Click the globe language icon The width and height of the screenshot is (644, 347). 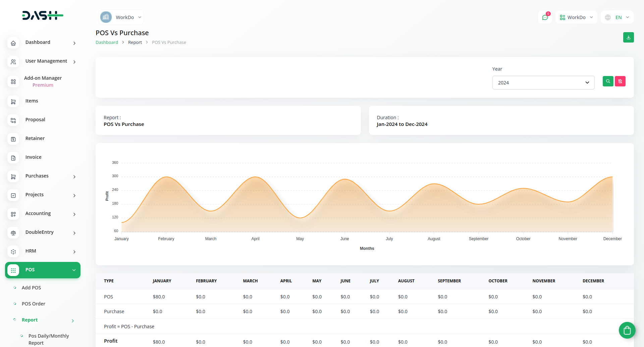click(x=608, y=17)
